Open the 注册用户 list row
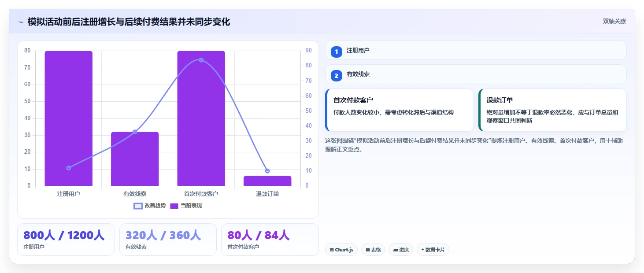The image size is (644, 273). tap(476, 50)
